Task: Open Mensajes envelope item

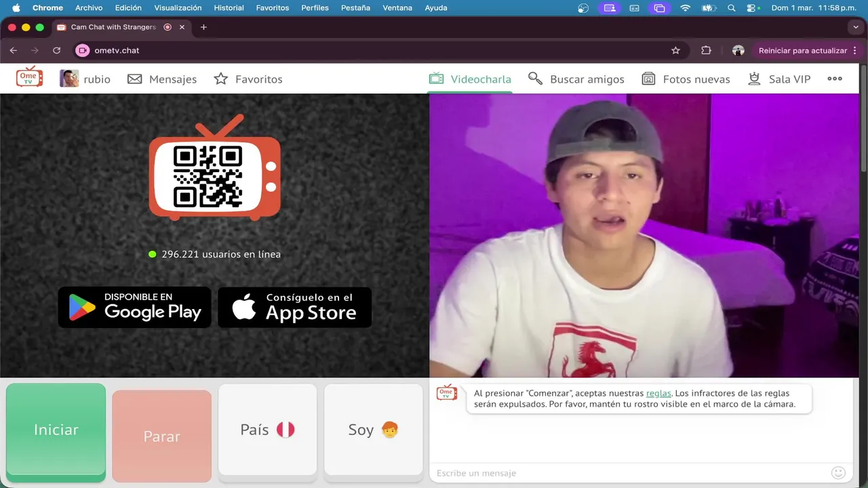Action: click(x=162, y=79)
